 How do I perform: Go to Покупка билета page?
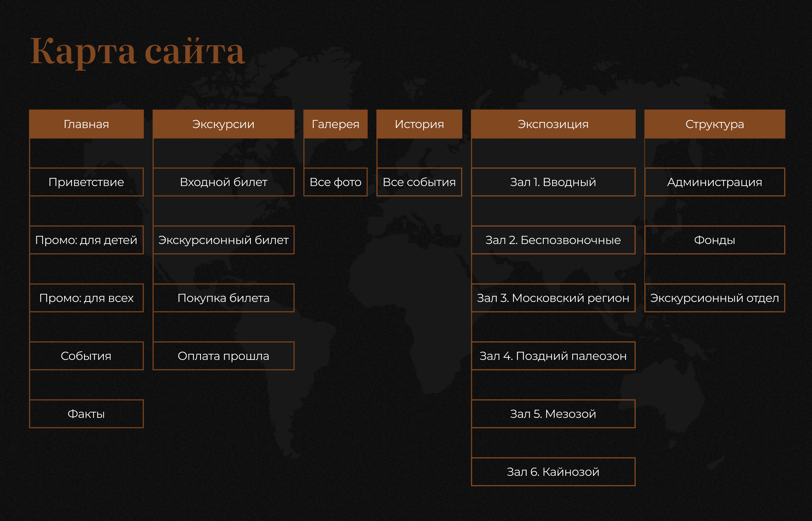click(224, 298)
